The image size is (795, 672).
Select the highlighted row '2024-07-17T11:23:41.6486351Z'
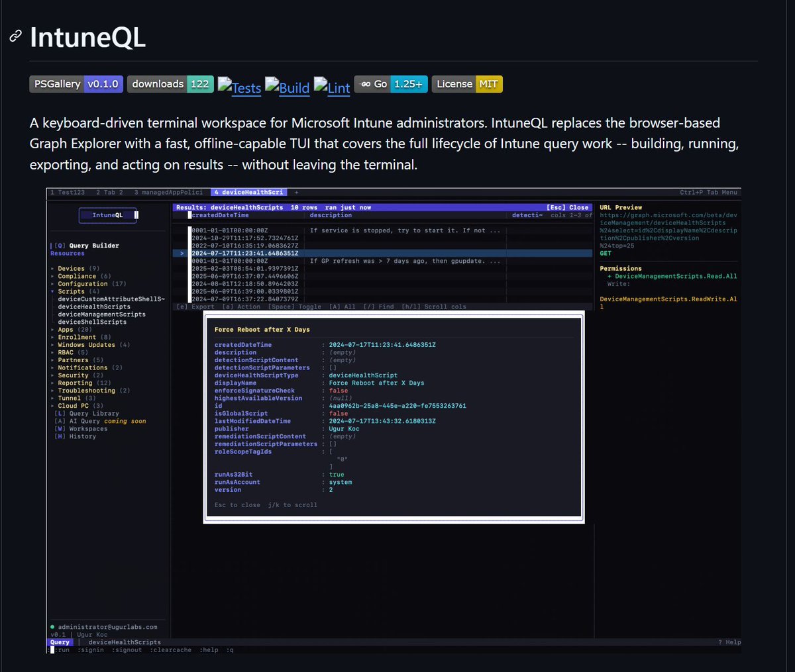tap(382, 254)
